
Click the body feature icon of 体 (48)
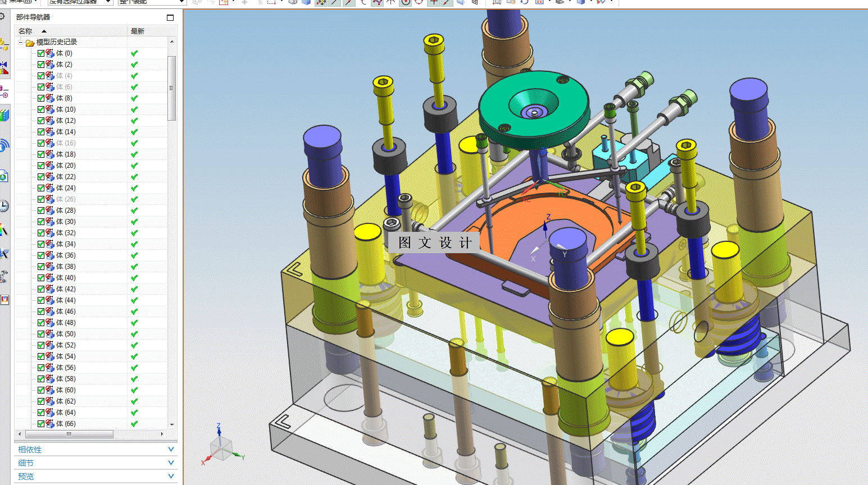51,323
